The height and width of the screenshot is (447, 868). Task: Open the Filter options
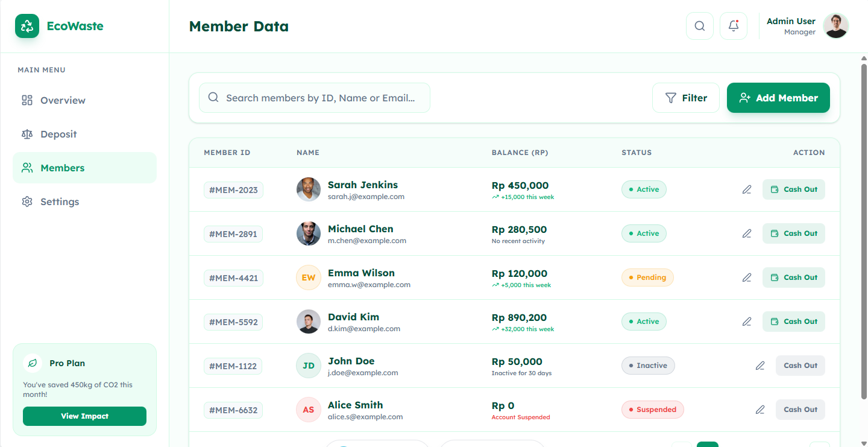(686, 98)
